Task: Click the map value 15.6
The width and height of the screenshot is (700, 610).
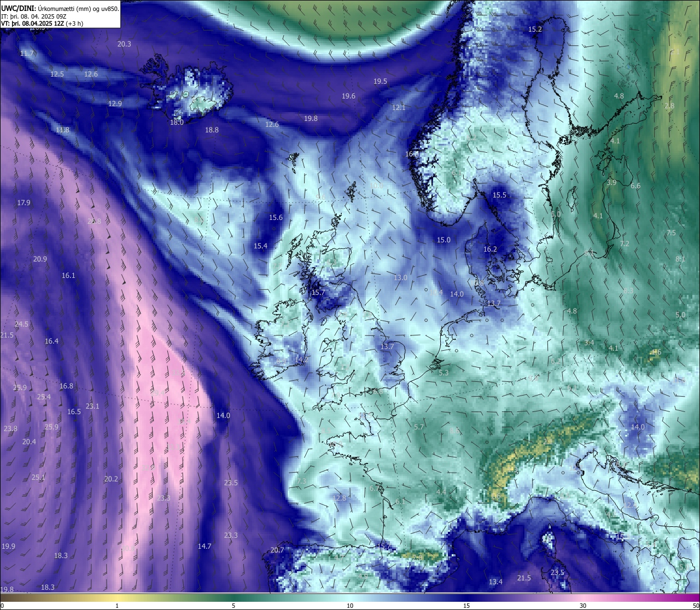Action: [276, 217]
